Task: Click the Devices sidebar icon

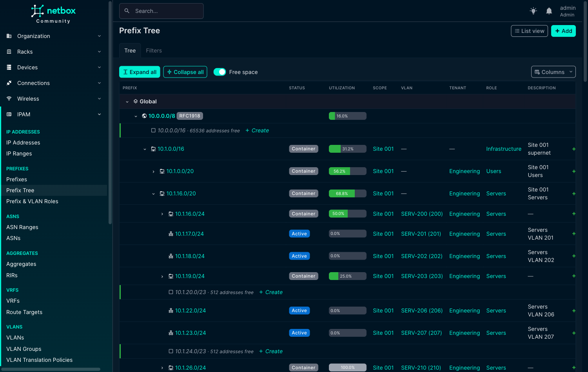Action: tap(9, 67)
